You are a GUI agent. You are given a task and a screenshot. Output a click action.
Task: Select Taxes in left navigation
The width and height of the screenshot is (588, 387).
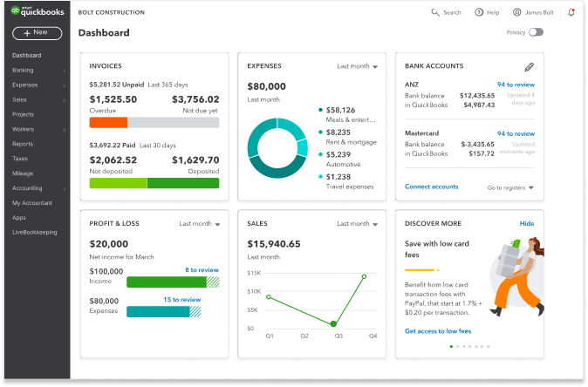[x=20, y=159]
